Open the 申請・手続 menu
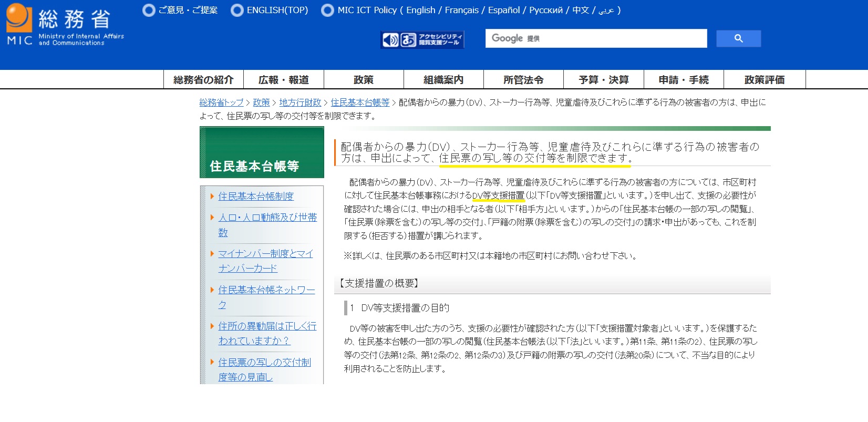This screenshot has width=868, height=422. click(684, 80)
